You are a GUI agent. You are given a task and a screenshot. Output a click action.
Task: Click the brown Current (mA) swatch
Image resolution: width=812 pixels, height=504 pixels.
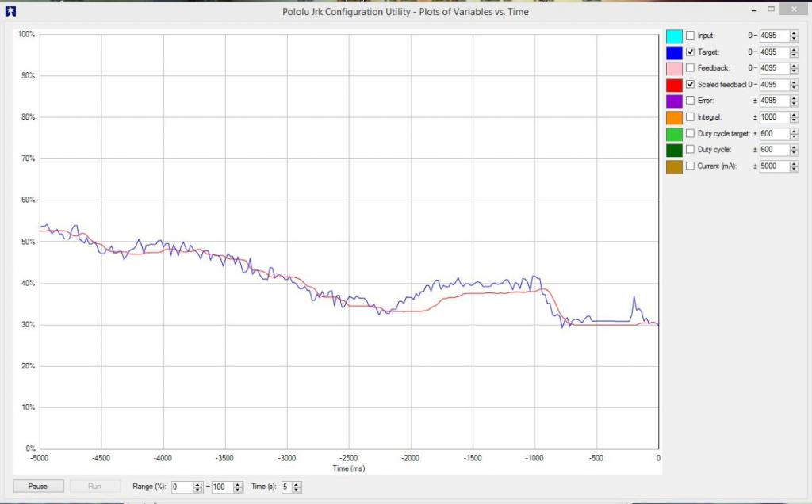point(674,166)
